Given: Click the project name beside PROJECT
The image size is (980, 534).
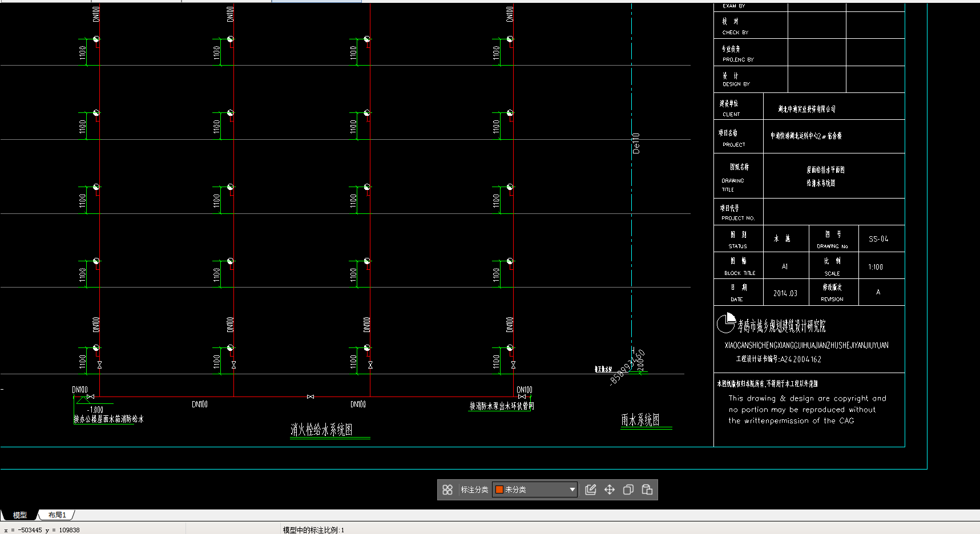Looking at the screenshot, I should click(x=806, y=136).
